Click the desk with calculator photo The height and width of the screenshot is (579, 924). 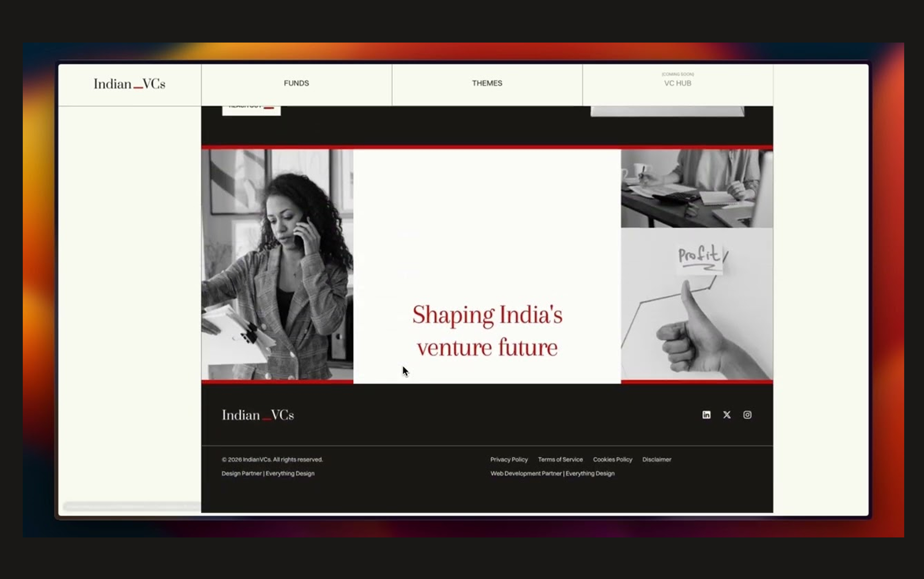[697, 188]
